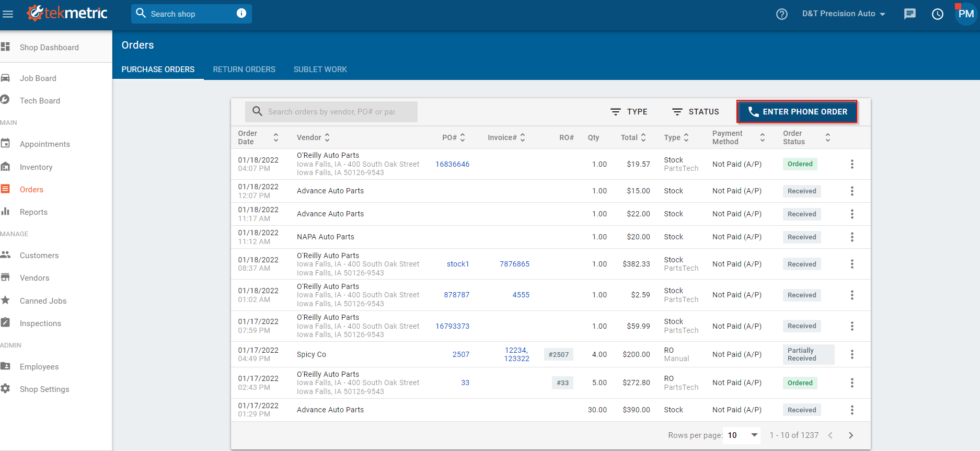Open the rows per page dropdown
The width and height of the screenshot is (980, 451).
click(742, 435)
